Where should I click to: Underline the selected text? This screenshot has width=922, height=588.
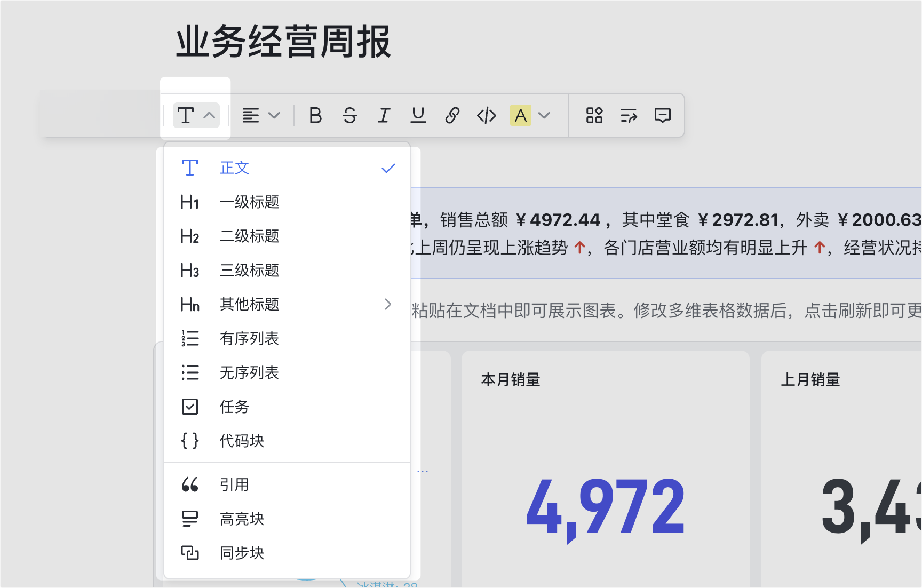point(418,115)
